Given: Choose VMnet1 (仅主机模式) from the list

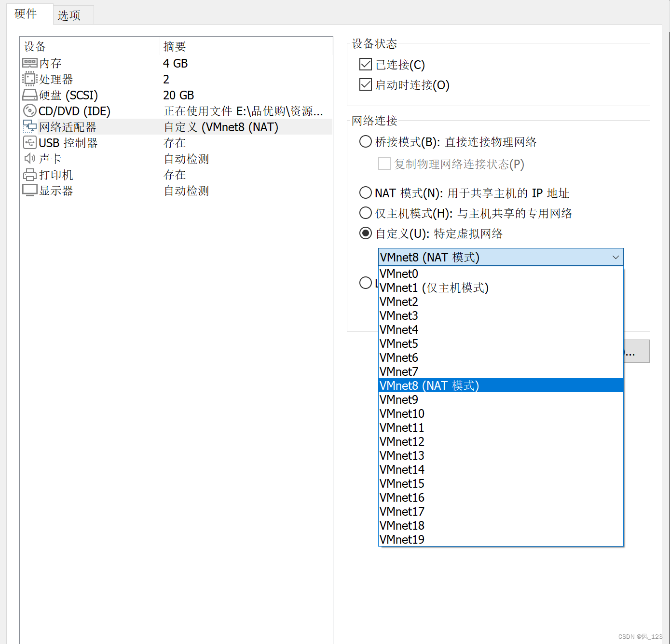Looking at the screenshot, I should (501, 288).
